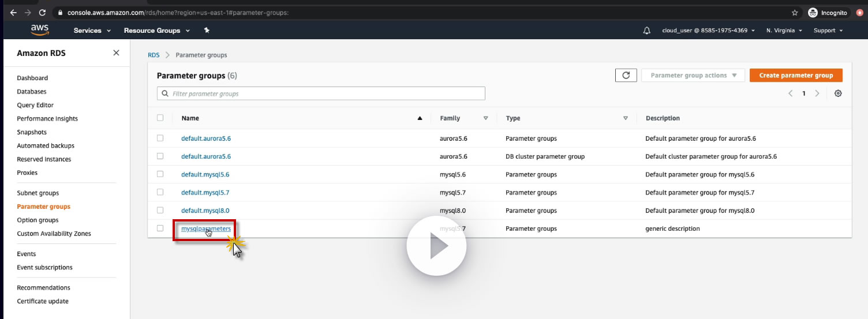Open default.aurora5.6 link in Parameter groups row

click(206, 138)
